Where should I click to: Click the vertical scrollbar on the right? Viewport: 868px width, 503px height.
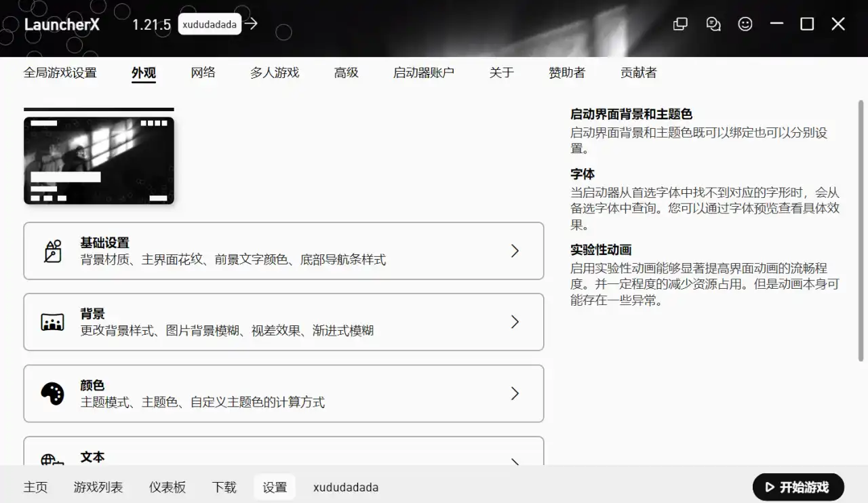(x=861, y=230)
